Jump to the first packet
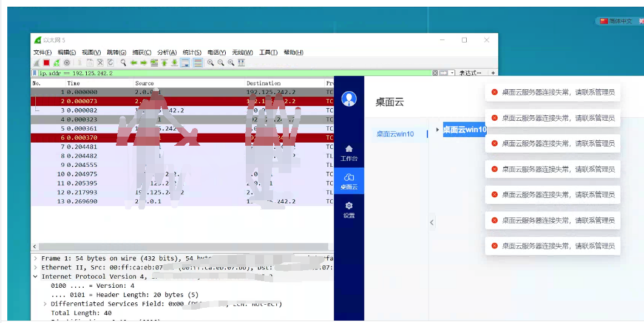The height and width of the screenshot is (323, 644). click(x=164, y=63)
